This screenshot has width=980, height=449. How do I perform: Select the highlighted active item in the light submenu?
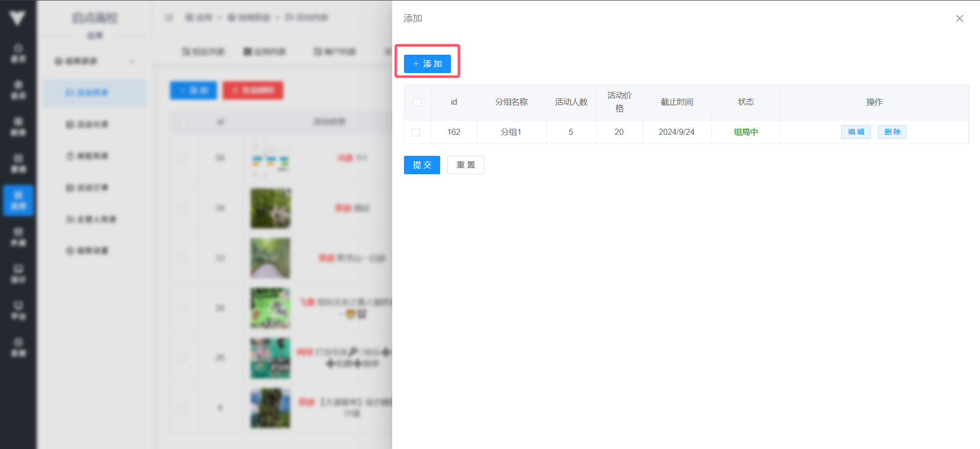[x=94, y=92]
